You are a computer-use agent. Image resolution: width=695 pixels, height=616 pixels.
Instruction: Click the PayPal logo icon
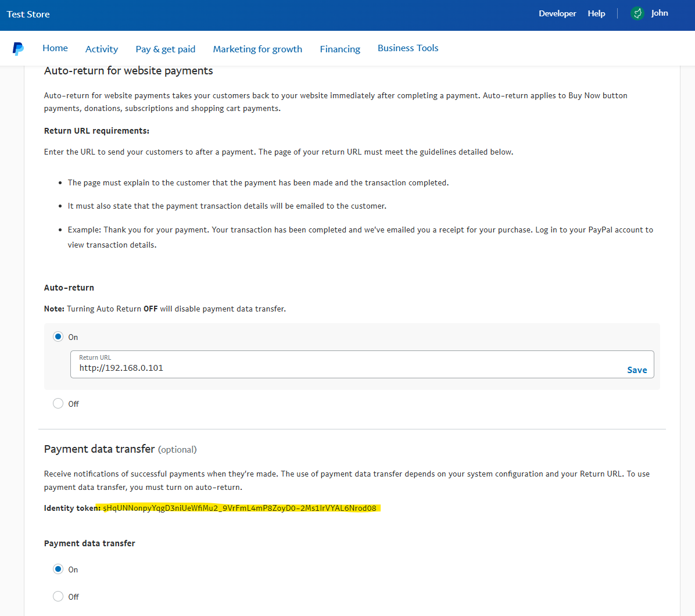point(18,48)
